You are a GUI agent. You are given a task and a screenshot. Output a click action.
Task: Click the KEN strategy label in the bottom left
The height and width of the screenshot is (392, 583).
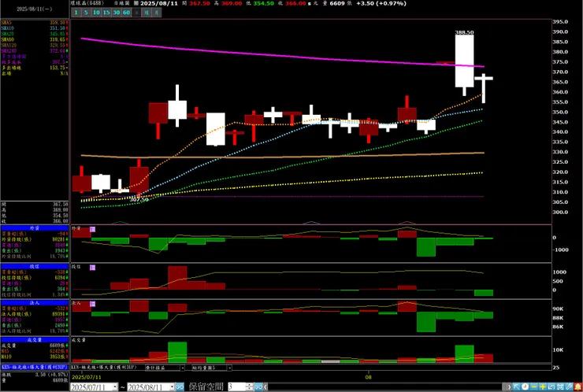pos(35,367)
